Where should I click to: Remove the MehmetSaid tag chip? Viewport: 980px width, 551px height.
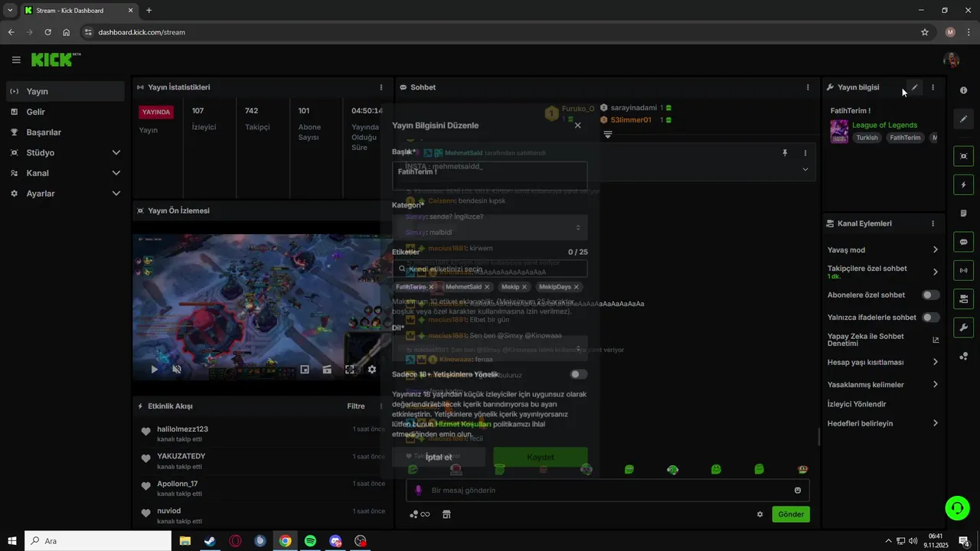pos(487,287)
